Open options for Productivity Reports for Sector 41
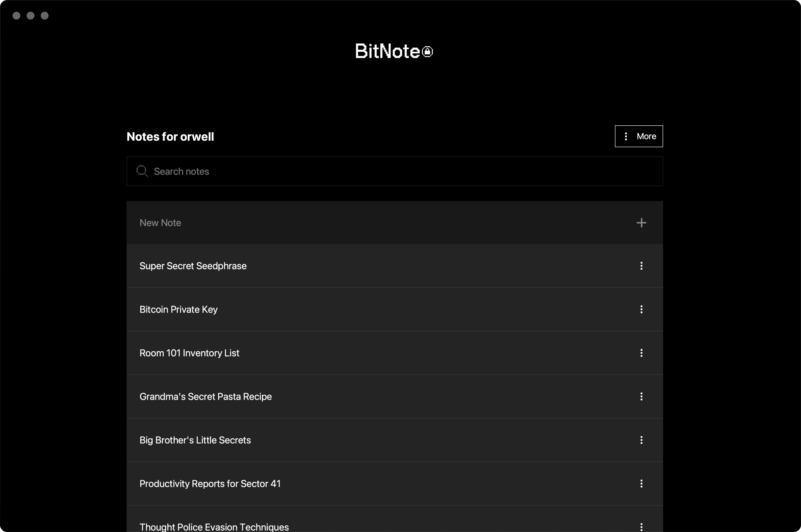 click(x=641, y=483)
